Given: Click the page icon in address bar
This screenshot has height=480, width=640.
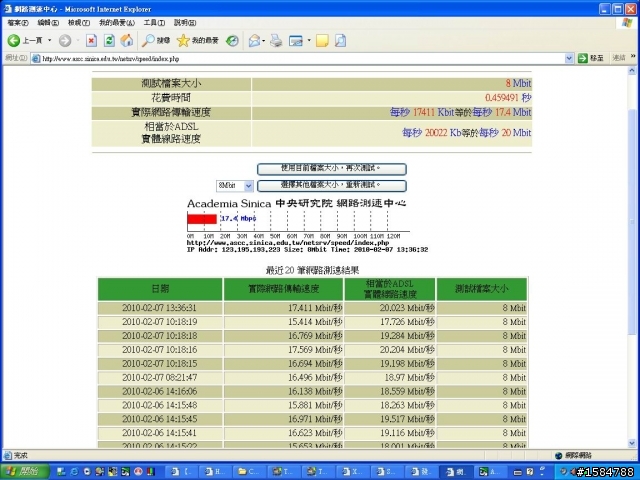Looking at the screenshot, I should tap(36, 58).
